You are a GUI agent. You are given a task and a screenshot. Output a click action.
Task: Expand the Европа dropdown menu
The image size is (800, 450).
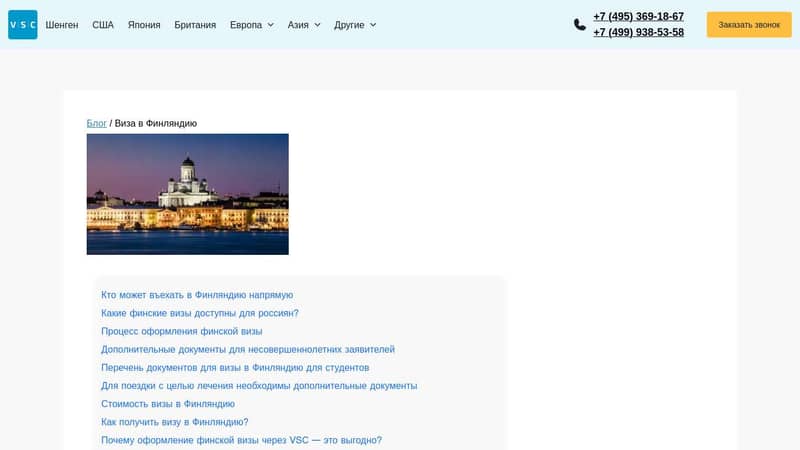tap(252, 25)
